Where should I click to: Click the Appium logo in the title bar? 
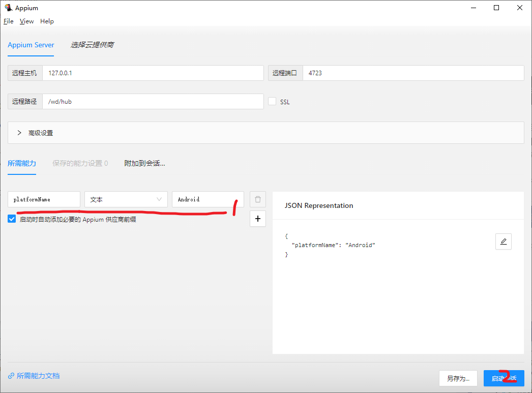coord(7,7)
